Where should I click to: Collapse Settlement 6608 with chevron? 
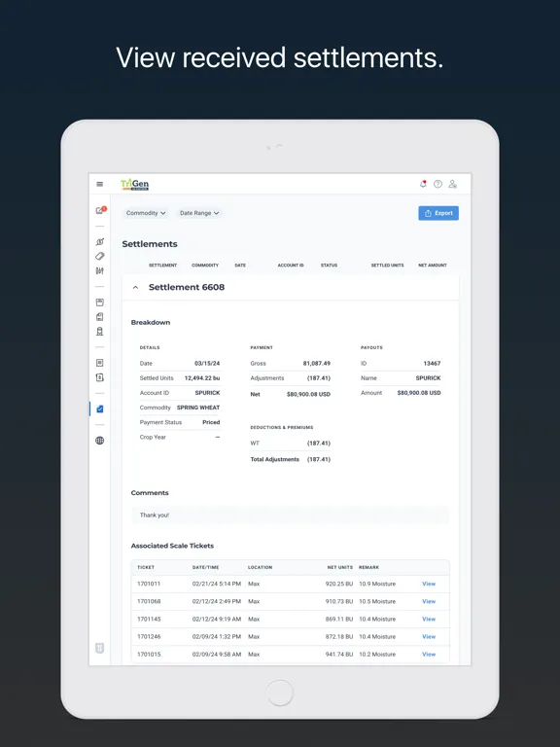pyautogui.click(x=136, y=287)
